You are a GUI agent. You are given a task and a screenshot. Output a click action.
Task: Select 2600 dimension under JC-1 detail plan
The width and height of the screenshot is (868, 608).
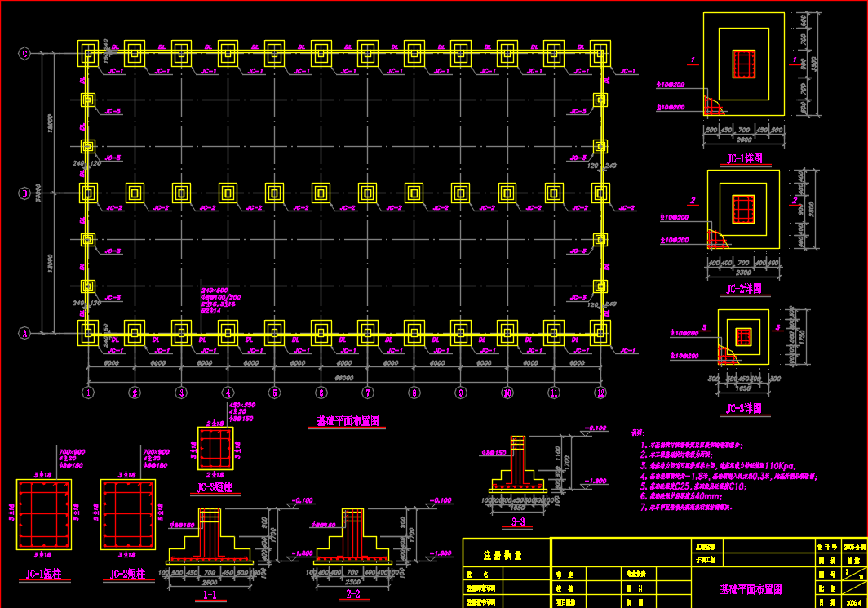click(x=743, y=140)
